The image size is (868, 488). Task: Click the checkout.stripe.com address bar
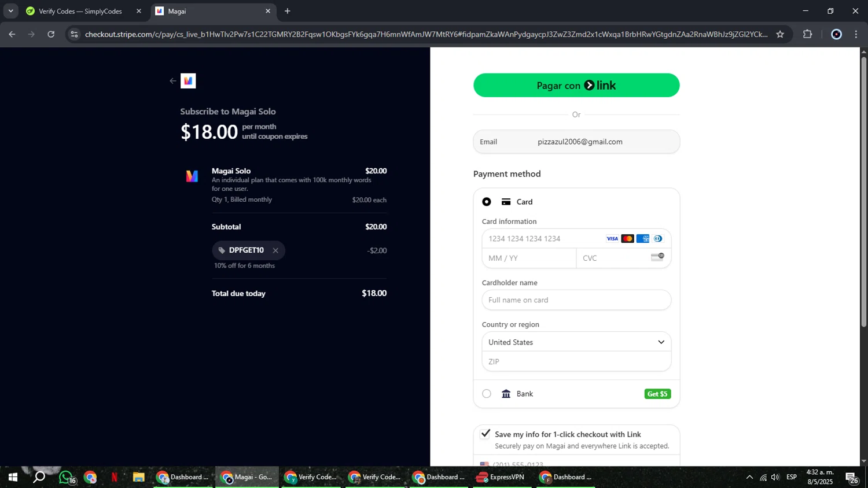pos(426,34)
